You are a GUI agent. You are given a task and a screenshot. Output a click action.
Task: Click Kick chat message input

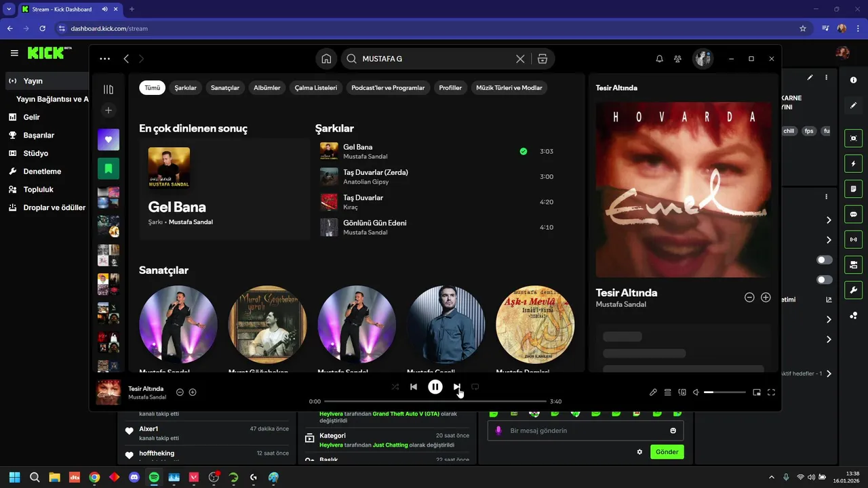[585, 430]
